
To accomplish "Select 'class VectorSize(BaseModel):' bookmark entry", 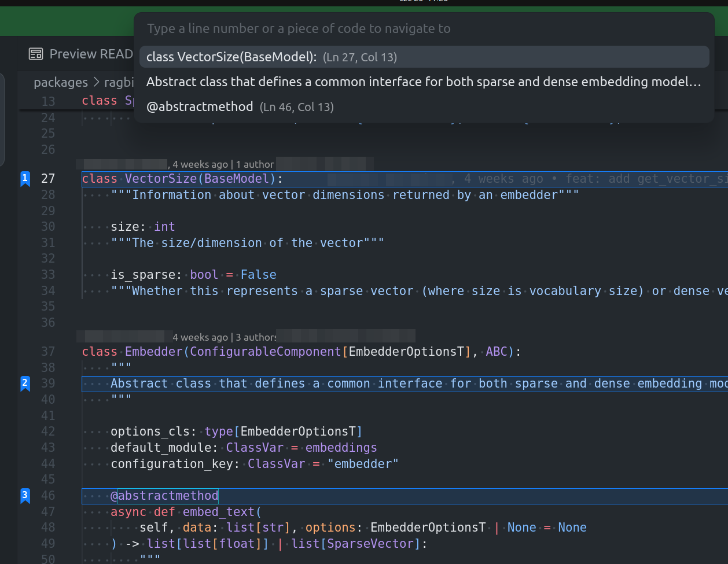I will point(424,57).
